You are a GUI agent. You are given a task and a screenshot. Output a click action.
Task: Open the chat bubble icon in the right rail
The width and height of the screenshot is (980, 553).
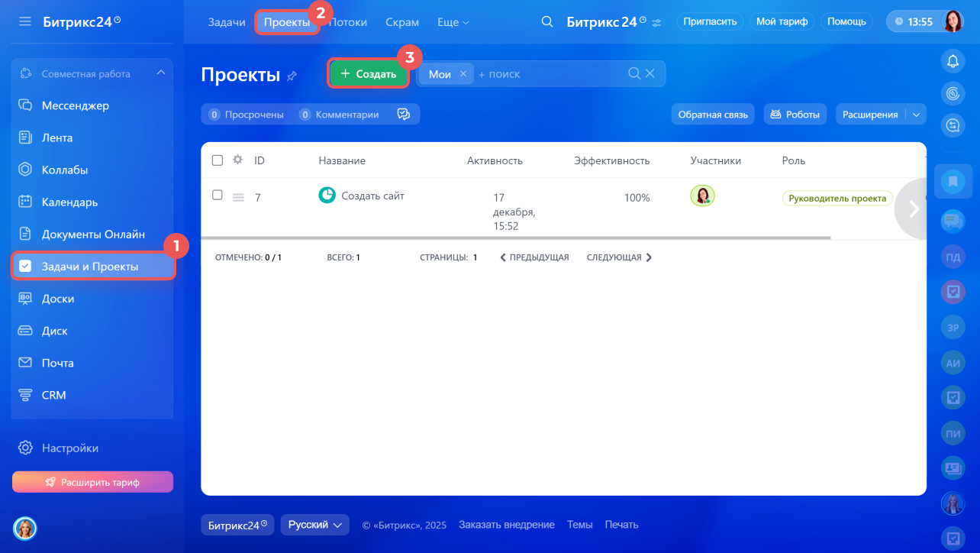[953, 125]
